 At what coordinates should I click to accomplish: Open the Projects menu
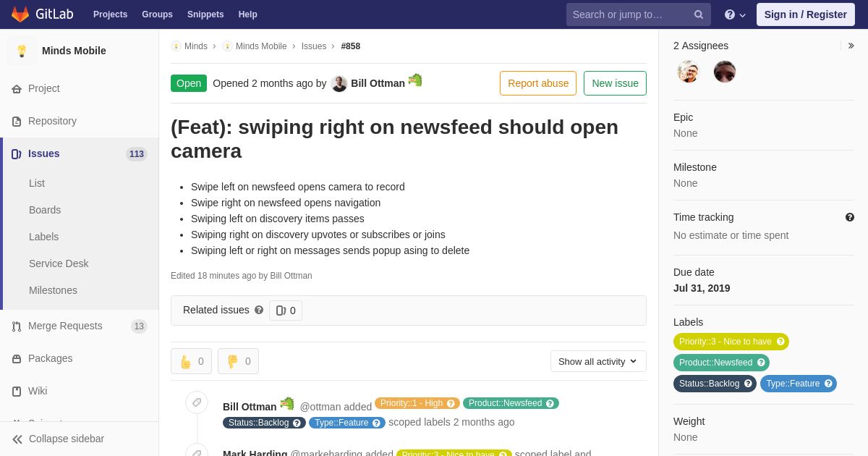coord(110,14)
